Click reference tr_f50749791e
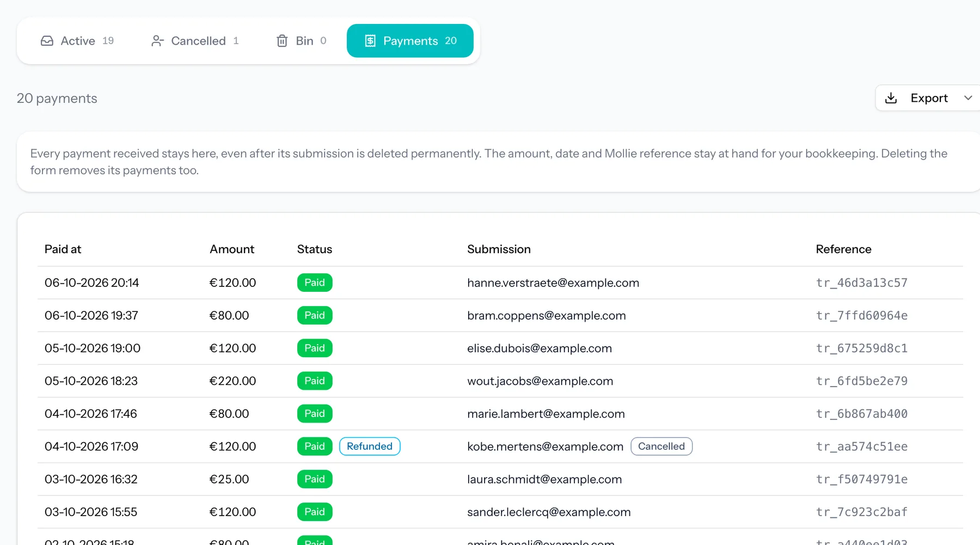The width and height of the screenshot is (980, 545). [862, 479]
